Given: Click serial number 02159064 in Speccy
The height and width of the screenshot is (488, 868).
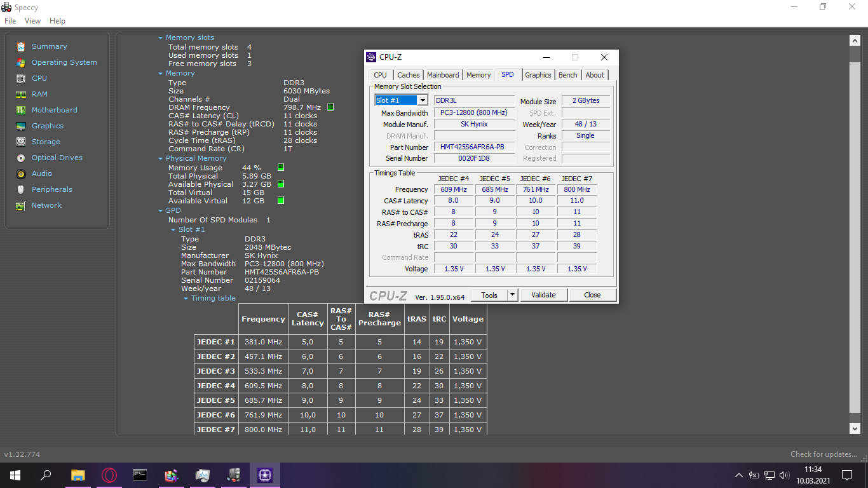Looking at the screenshot, I should (x=262, y=280).
